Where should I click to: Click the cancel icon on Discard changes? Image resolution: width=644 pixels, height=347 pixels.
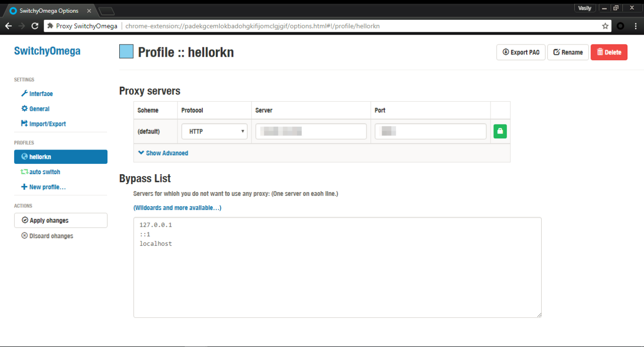pos(25,236)
